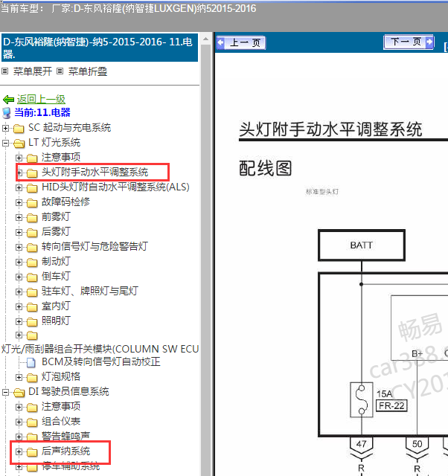Click the D-东风裕隆(纳智捷)-纳5-2015-2016- 11.电器 header
448x476 pixels.
(100, 48)
